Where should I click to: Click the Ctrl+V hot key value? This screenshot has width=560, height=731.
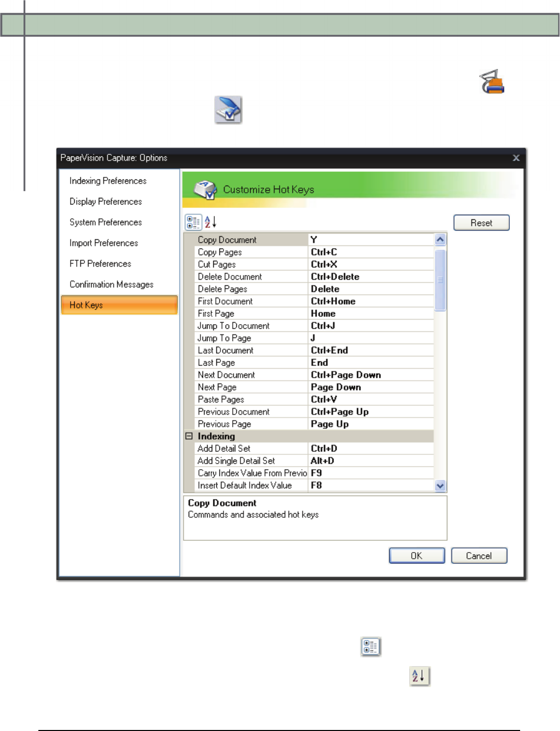tap(371, 399)
